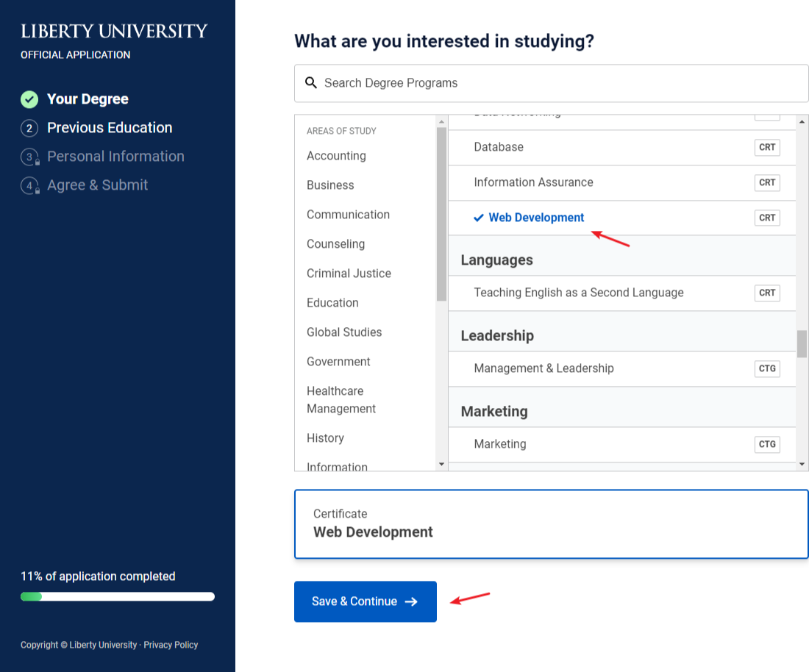Click areas of study scroll down arrow

point(441,464)
